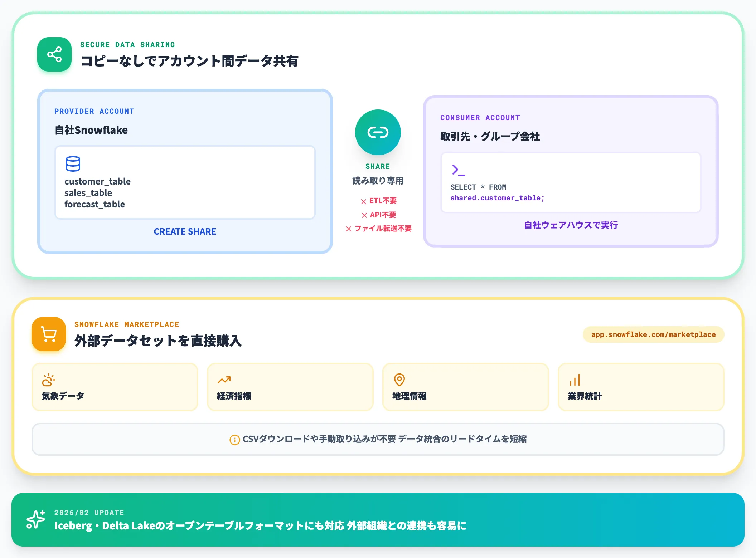The width and height of the screenshot is (756, 558).
Task: Click the orange shopping cart icon
Action: coord(49,334)
